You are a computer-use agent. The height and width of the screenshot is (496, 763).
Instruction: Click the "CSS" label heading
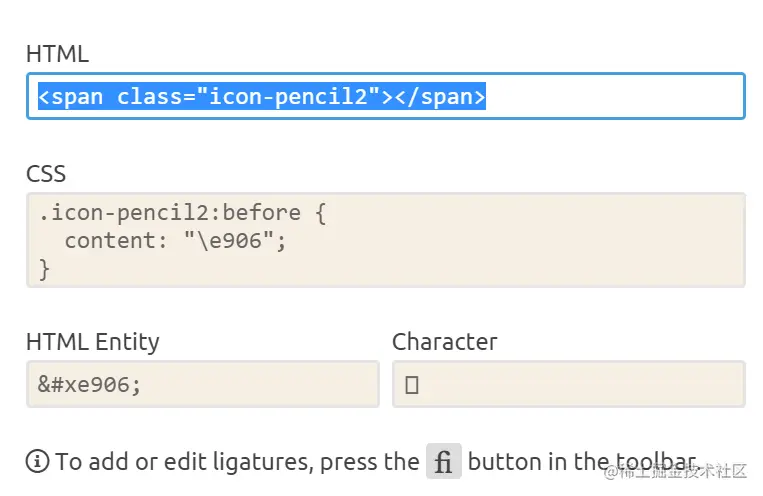(46, 174)
